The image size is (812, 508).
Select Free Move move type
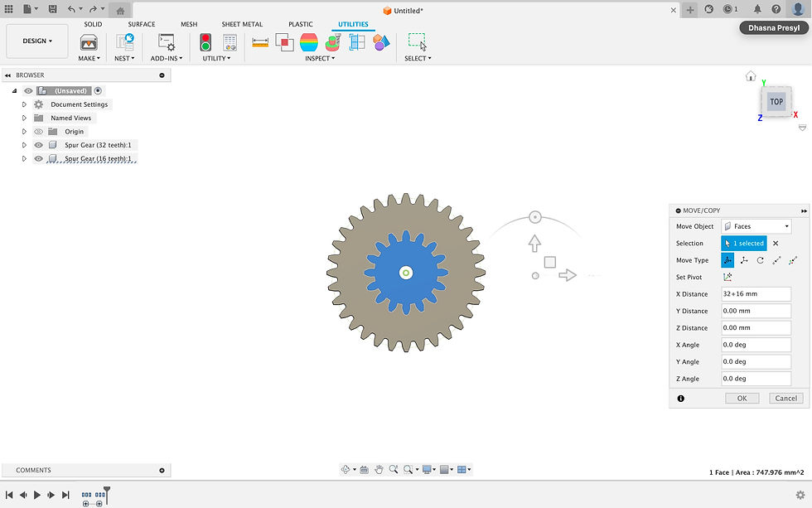(x=727, y=260)
